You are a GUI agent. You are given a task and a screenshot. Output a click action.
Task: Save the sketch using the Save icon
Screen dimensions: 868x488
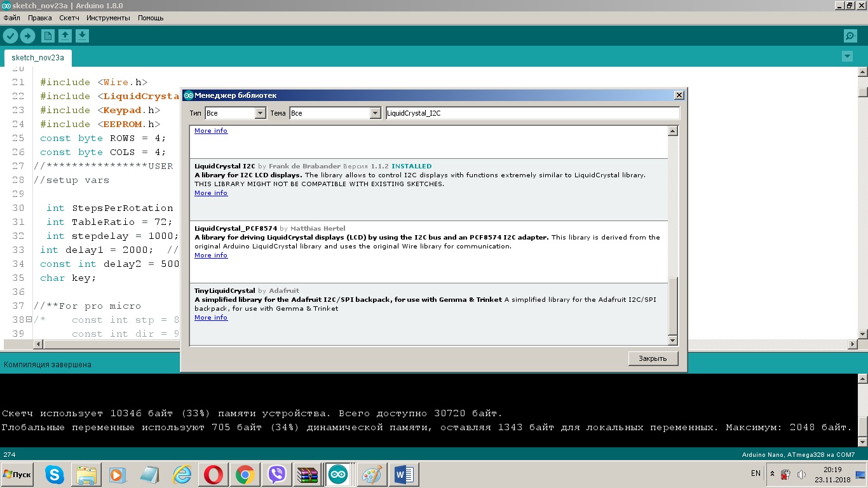[82, 36]
